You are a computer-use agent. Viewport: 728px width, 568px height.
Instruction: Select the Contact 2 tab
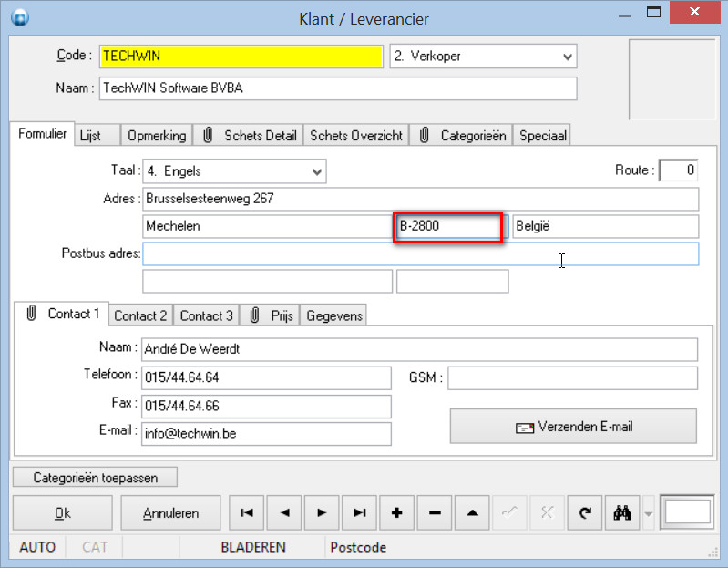pos(140,315)
